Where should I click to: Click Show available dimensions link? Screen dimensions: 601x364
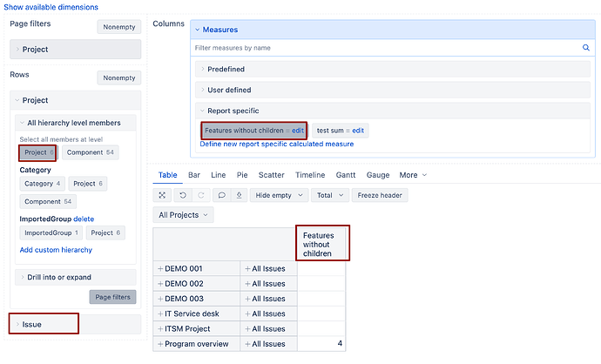[x=51, y=7]
